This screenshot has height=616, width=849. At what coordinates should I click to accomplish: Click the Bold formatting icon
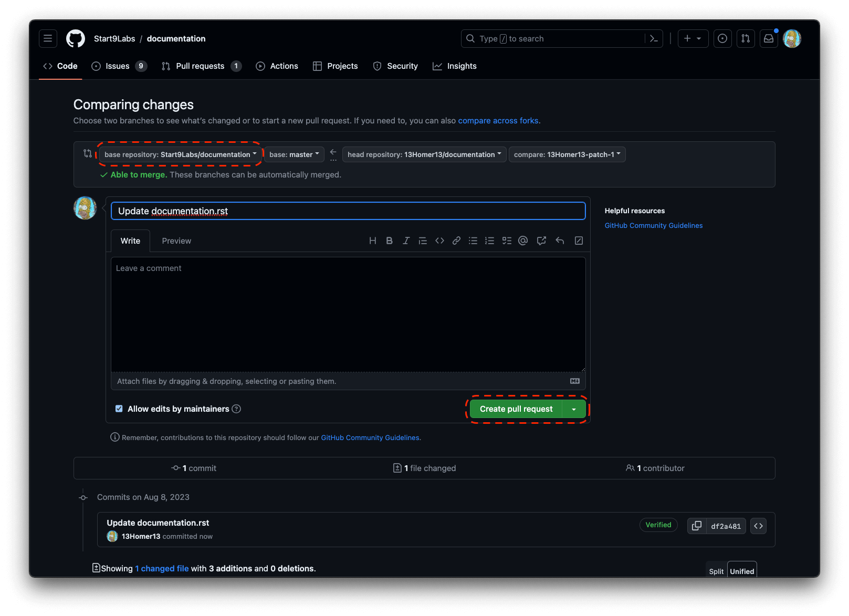(x=389, y=241)
